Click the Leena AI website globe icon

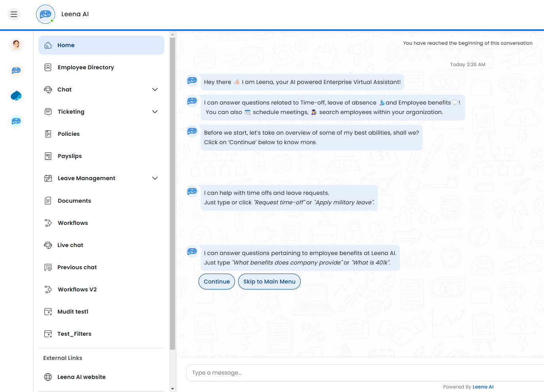click(x=48, y=377)
